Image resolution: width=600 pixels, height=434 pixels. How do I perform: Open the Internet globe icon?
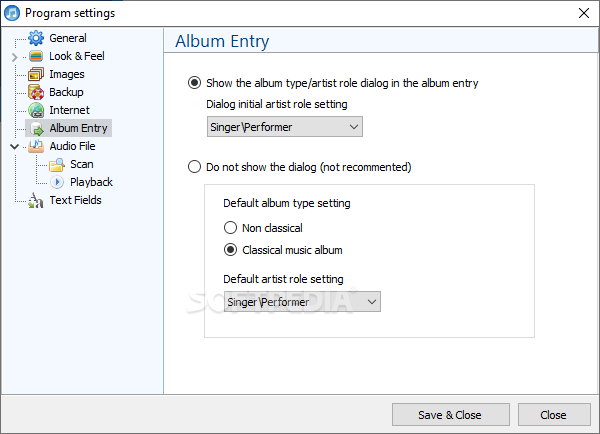(36, 110)
